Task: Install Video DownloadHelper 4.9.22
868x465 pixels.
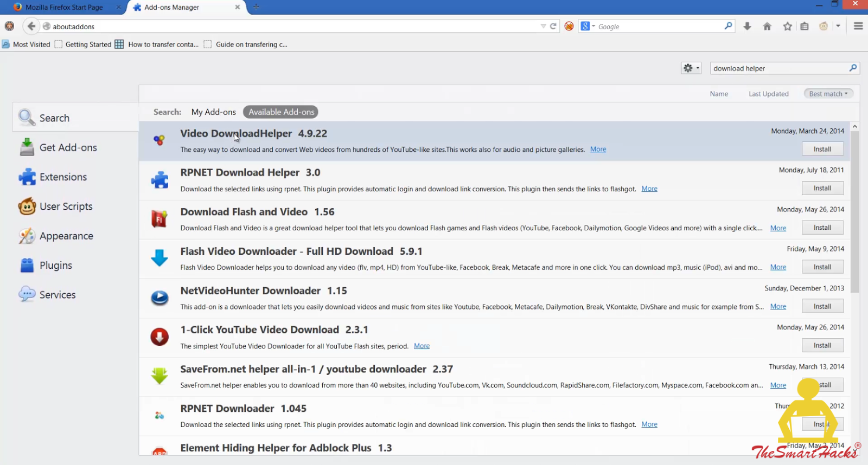Action: [822, 149]
